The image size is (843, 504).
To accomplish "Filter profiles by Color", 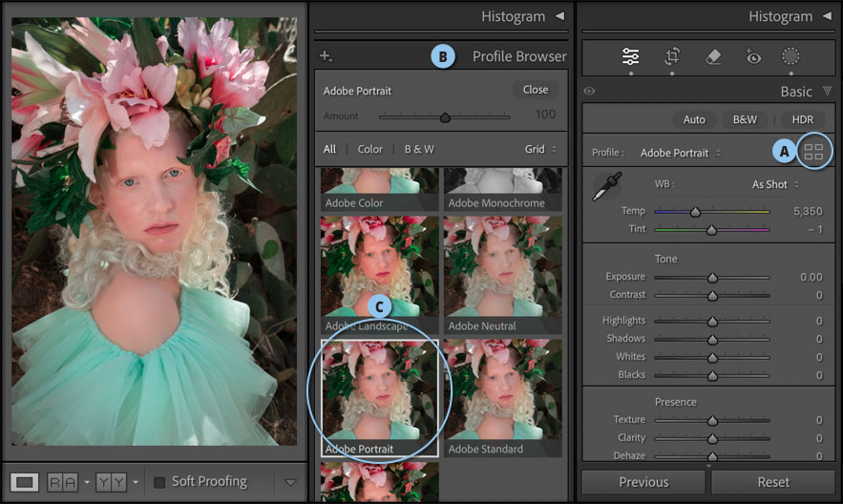I will coord(369,149).
